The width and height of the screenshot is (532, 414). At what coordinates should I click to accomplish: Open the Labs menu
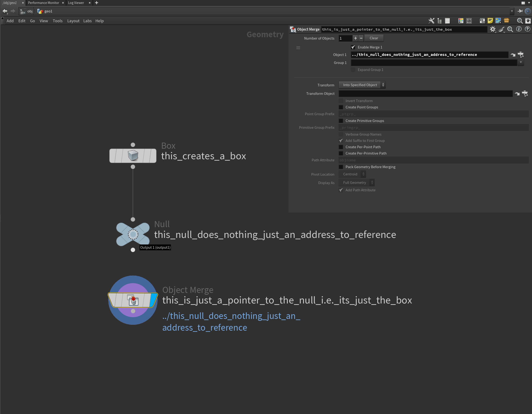[87, 21]
